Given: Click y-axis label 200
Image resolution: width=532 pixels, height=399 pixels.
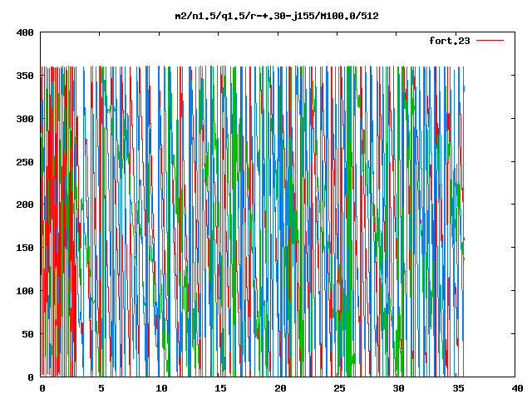Looking at the screenshot, I should tap(25, 204).
